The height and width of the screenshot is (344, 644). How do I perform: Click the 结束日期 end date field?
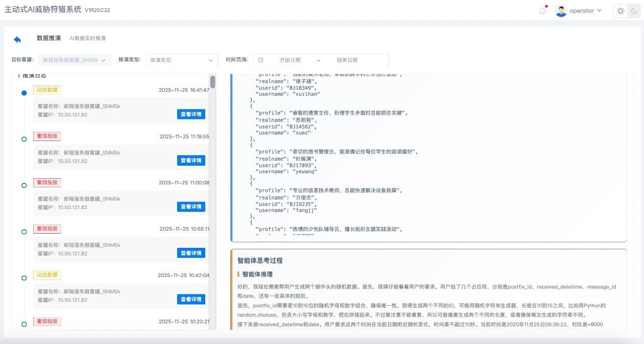(x=347, y=60)
